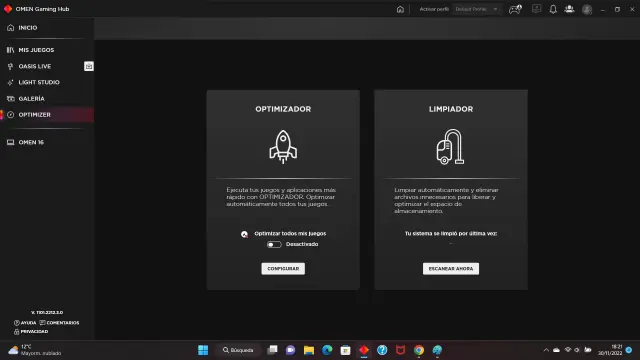Open the OMEN 16 device page
Screen dimensions: 640x360
click(31, 142)
